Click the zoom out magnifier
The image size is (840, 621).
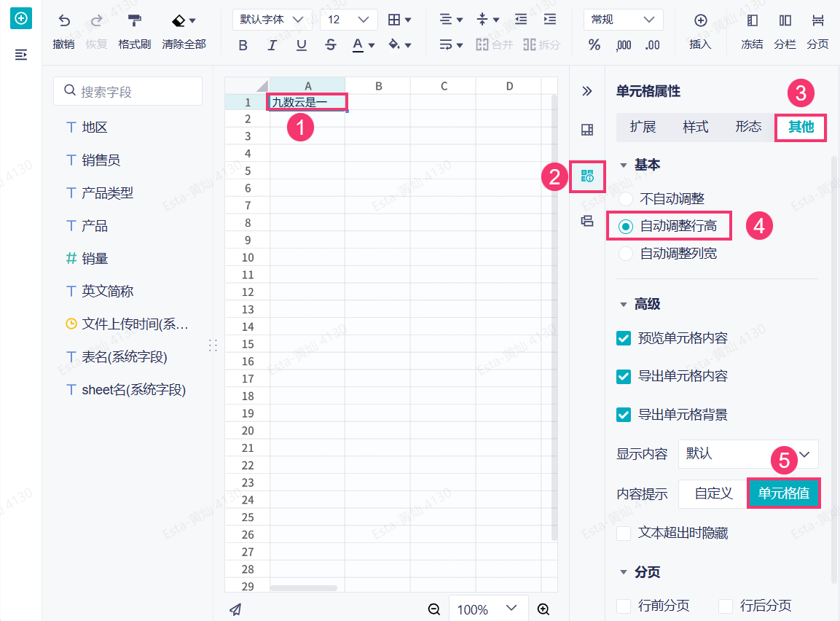click(434, 609)
